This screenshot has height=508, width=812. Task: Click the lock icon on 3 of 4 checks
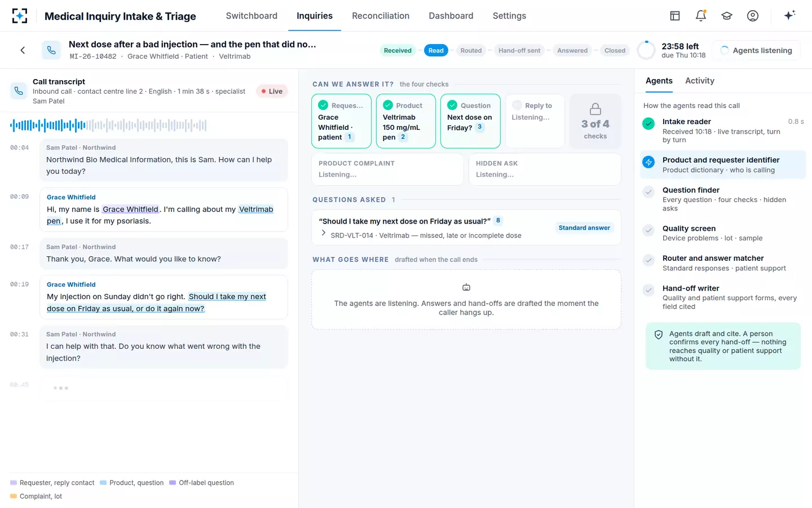coord(595,109)
